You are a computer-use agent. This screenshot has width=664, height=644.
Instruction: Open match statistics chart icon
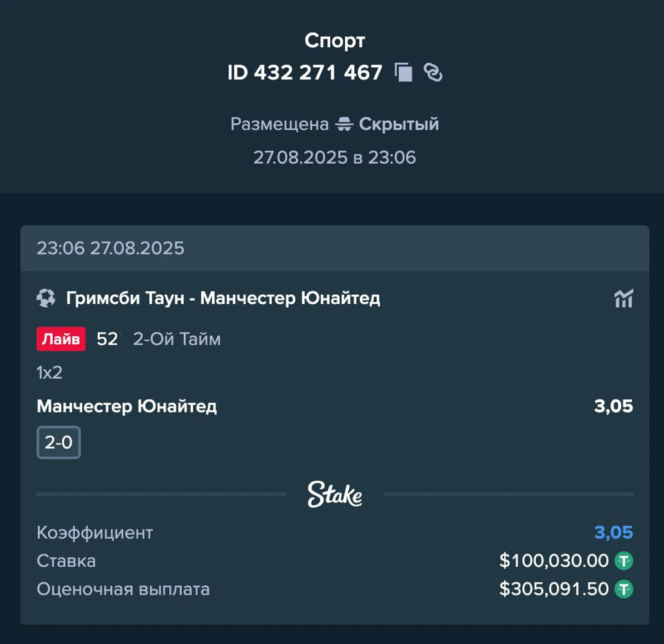tap(623, 299)
